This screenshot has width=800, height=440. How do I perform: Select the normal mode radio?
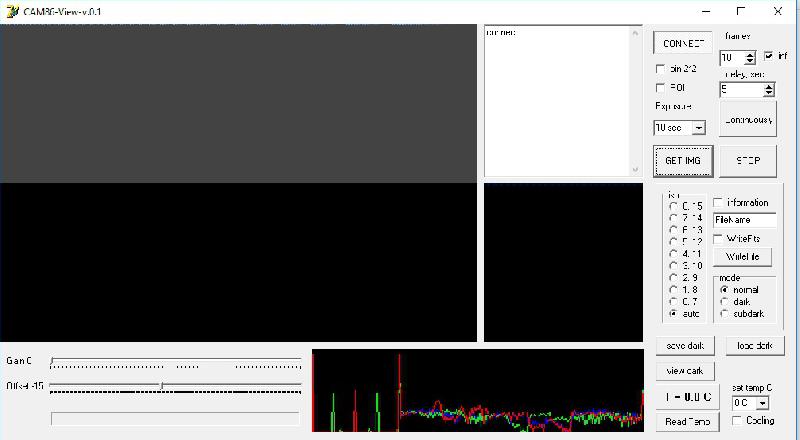724,289
